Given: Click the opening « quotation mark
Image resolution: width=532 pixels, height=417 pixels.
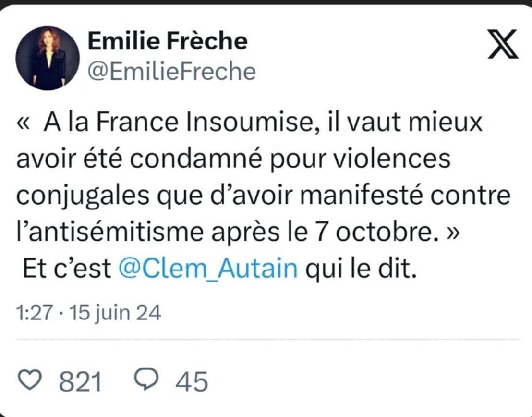Looking at the screenshot, I should point(24,123).
